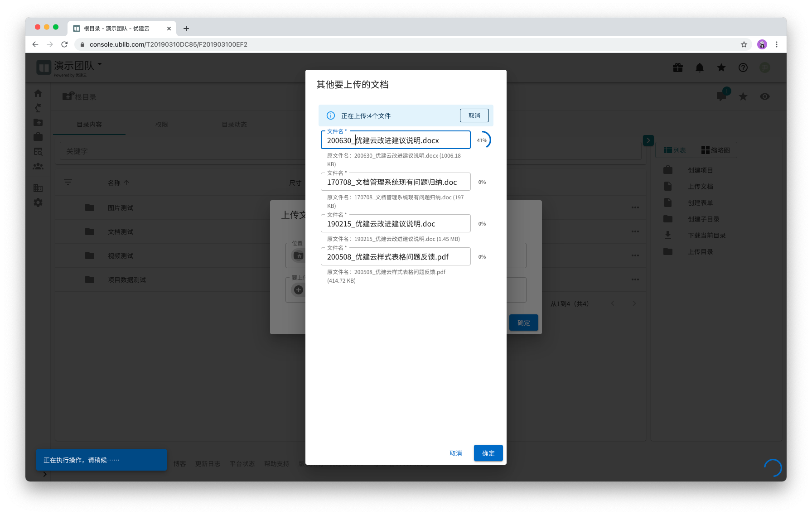
Task: Confirm with 确定 button in dialog footer
Action: [488, 453]
